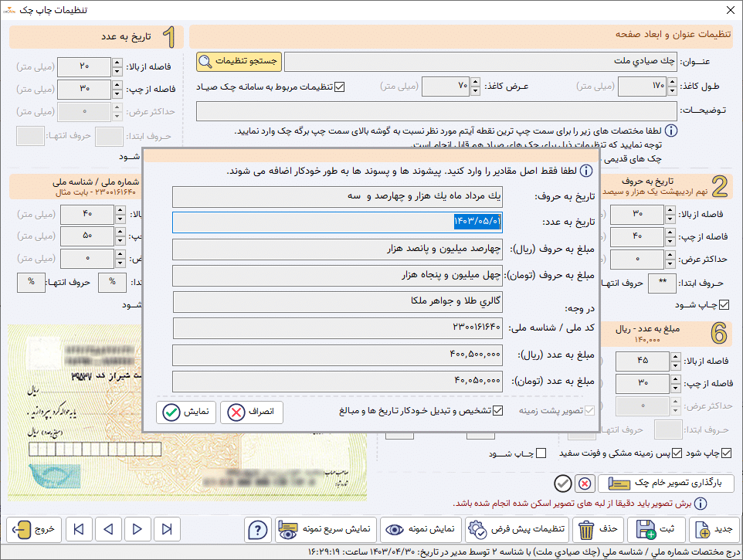Viewport: 743px width, 560px height.
Task: Open تنظیمات پیش فرض default settings
Action: pyautogui.click(x=517, y=529)
